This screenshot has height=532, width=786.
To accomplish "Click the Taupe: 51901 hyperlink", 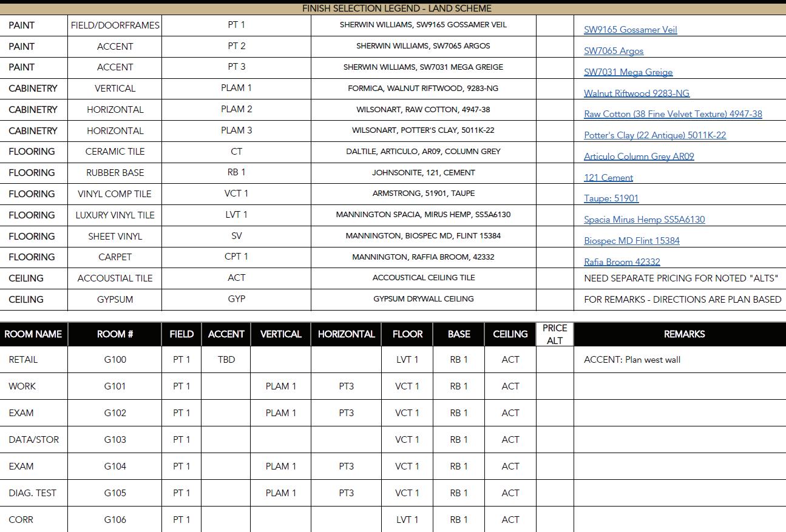I will (x=611, y=198).
